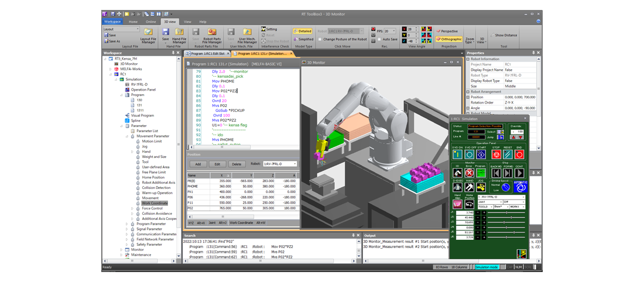Click the J1 joint slider
644x282 pixels.
(x=506, y=212)
